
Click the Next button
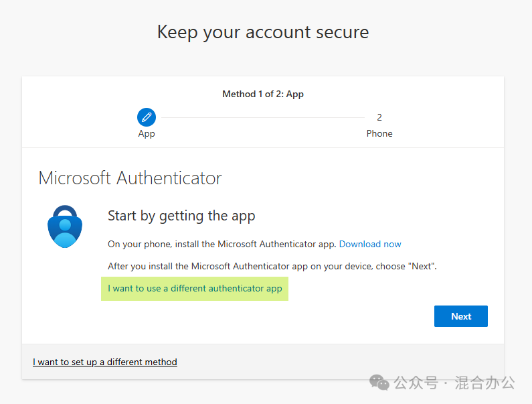461,316
